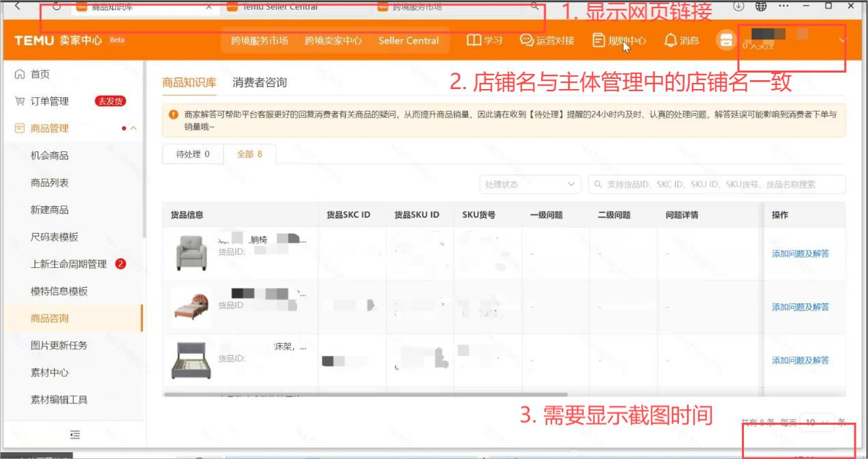Open 上新生命周期管理 in sidebar
This screenshot has height=459, width=868.
coord(69,264)
